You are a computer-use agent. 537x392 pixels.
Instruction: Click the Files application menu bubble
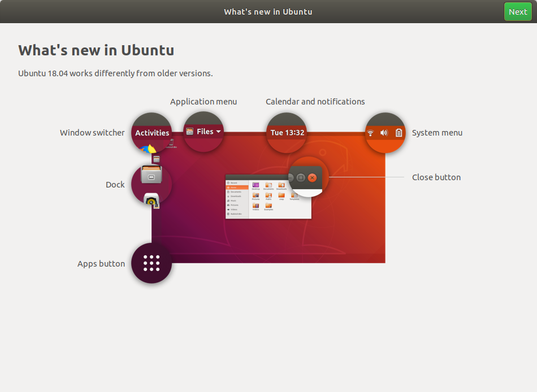203,132
